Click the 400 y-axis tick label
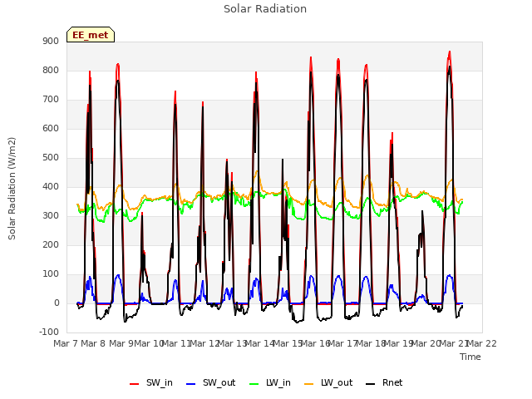Viewport: 532px width, 399px height. (51, 186)
